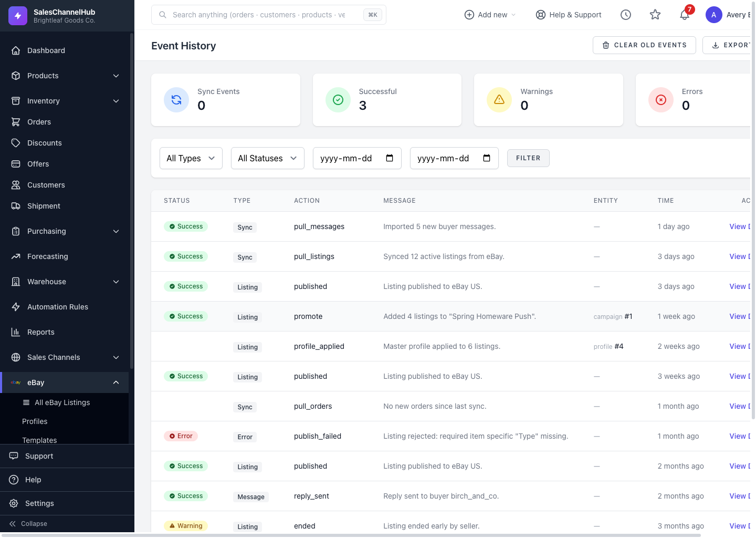Open Dashboard home icon
The image size is (756, 538).
tap(16, 50)
